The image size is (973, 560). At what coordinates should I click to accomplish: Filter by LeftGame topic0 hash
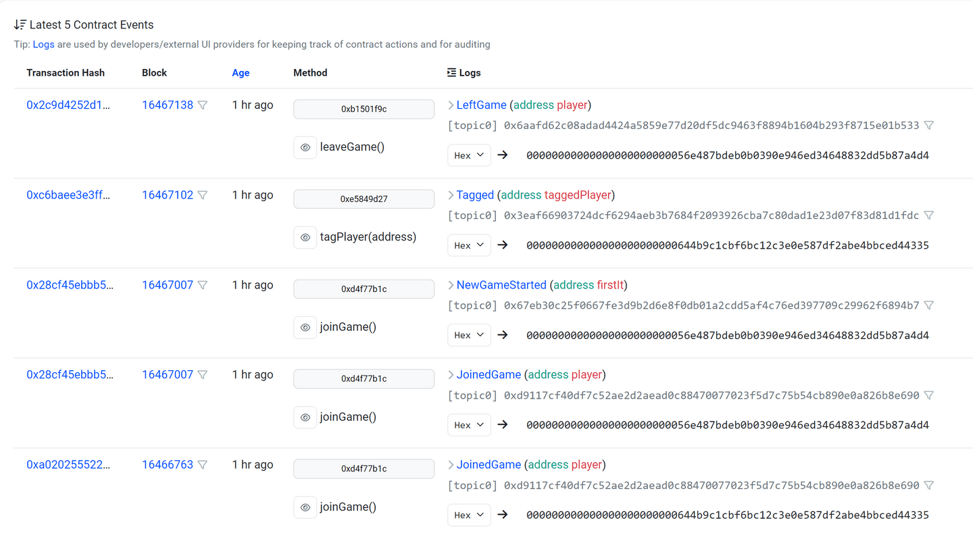click(x=929, y=126)
